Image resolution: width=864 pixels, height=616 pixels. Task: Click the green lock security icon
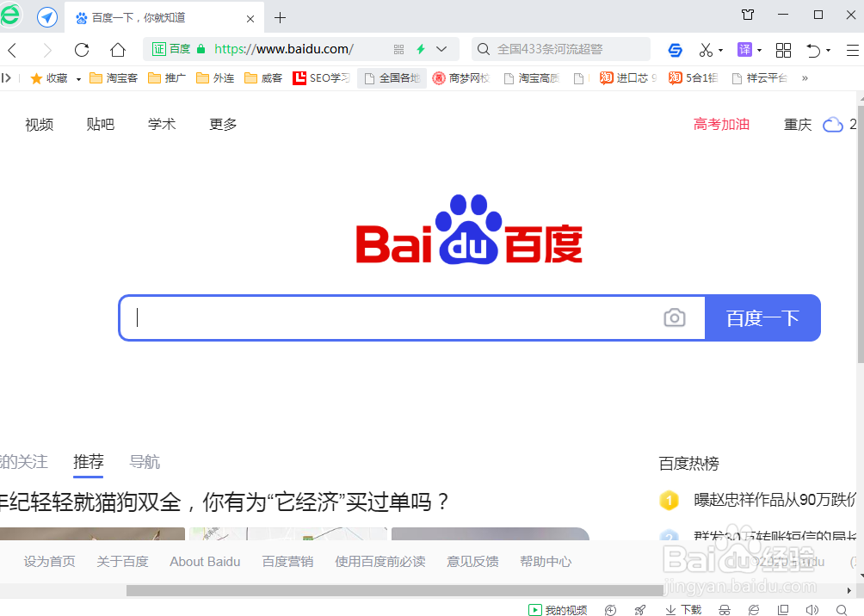tap(201, 49)
